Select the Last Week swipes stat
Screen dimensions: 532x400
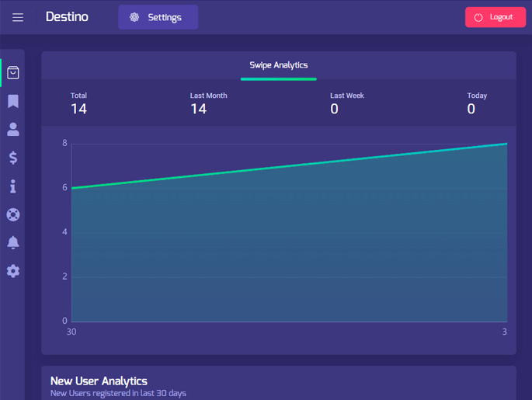pyautogui.click(x=346, y=103)
